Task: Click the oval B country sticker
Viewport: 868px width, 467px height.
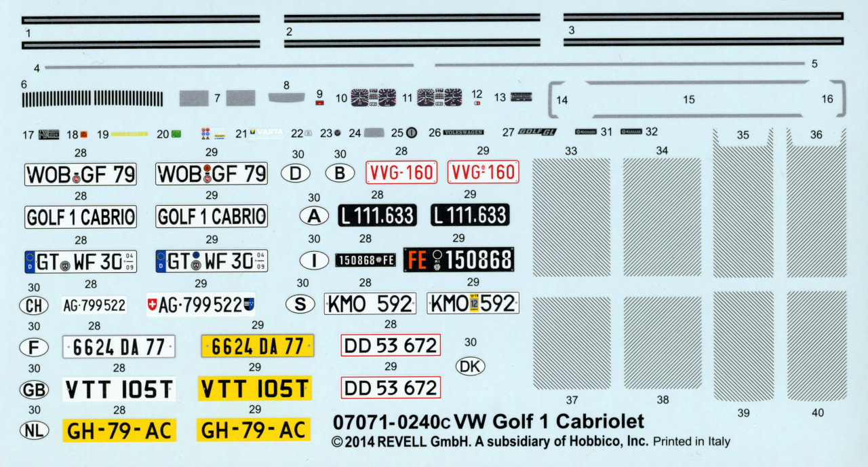Action: pos(340,174)
